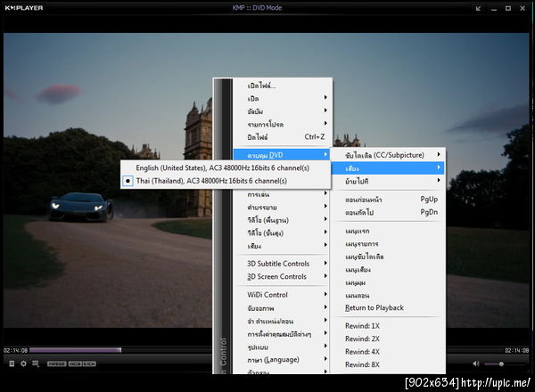Open the จับจอภาพ menu entry
535x392 pixels.
(x=281, y=307)
